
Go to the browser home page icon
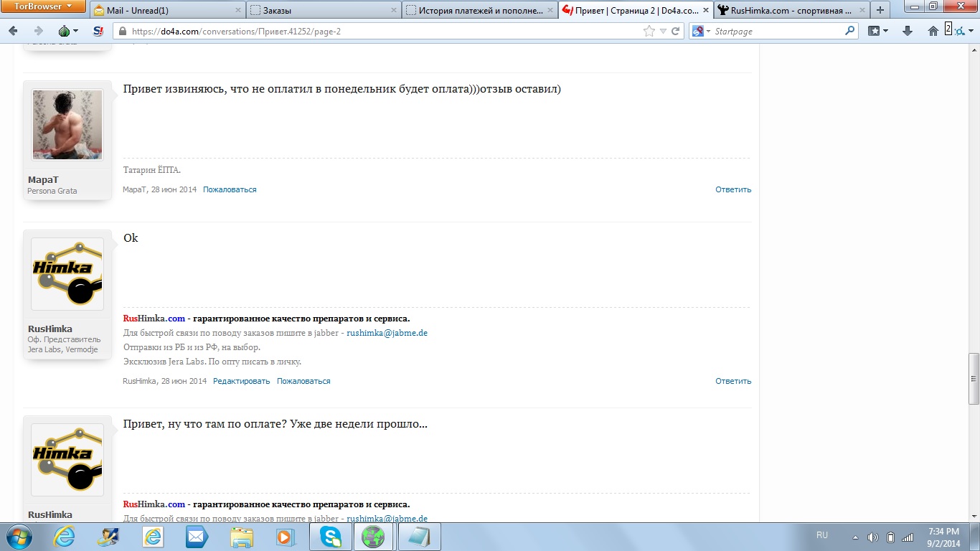point(933,31)
